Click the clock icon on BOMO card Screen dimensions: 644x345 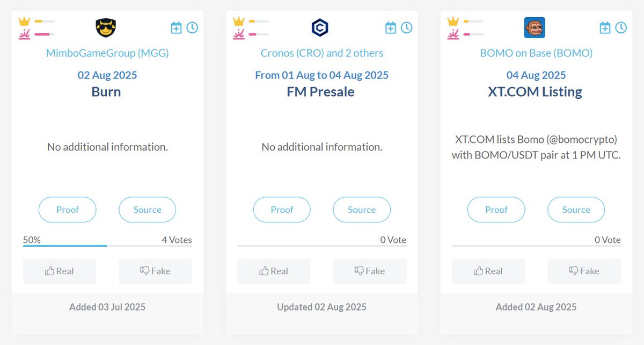621,27
